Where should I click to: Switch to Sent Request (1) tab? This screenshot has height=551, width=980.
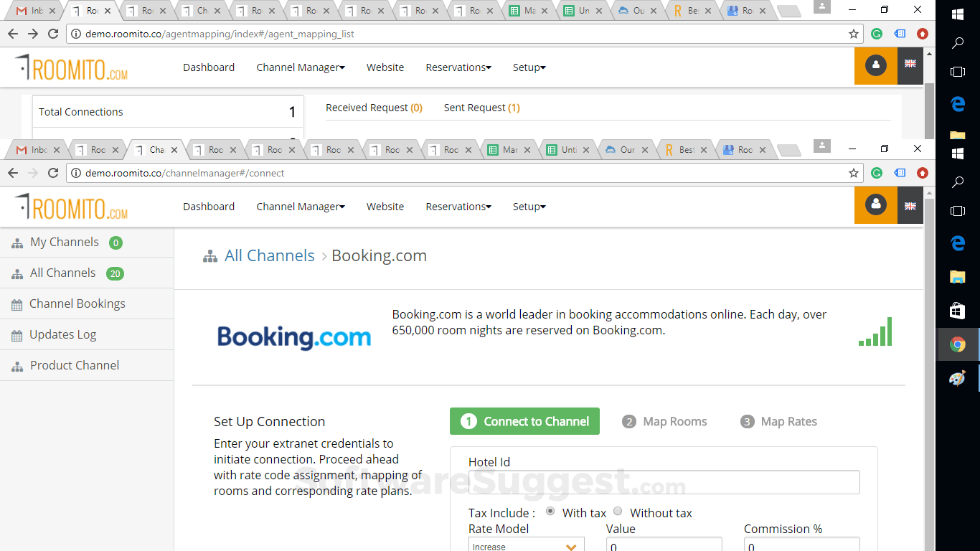(481, 108)
